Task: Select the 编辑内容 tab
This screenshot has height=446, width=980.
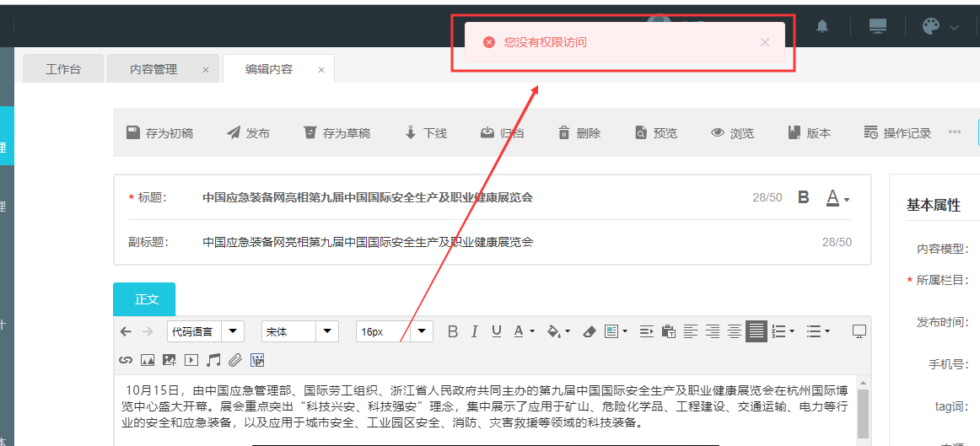Action: (x=269, y=69)
